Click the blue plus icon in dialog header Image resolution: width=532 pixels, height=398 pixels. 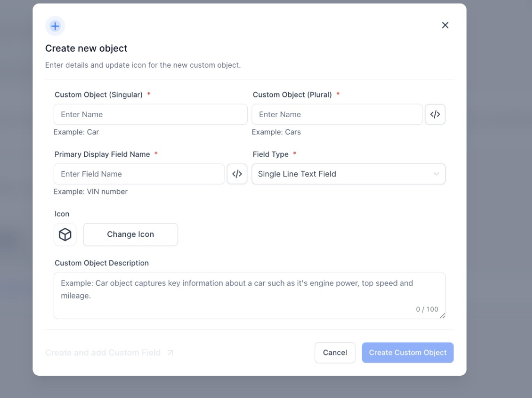(55, 26)
